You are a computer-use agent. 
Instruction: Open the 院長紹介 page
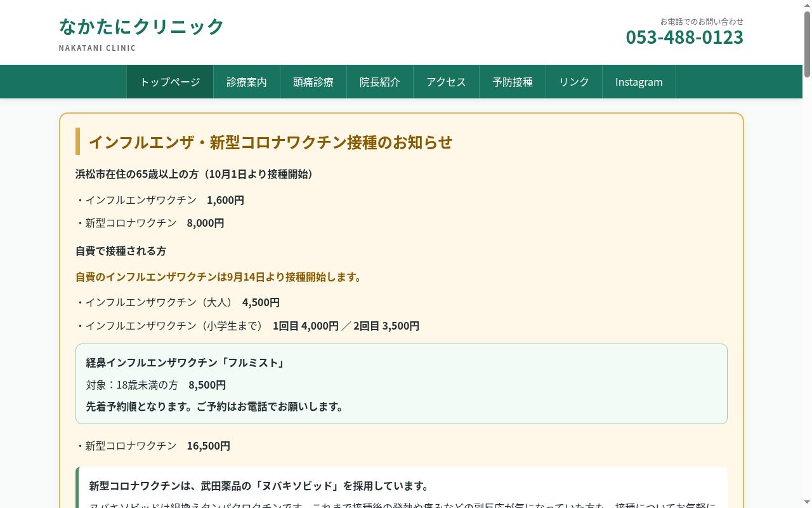coord(380,82)
